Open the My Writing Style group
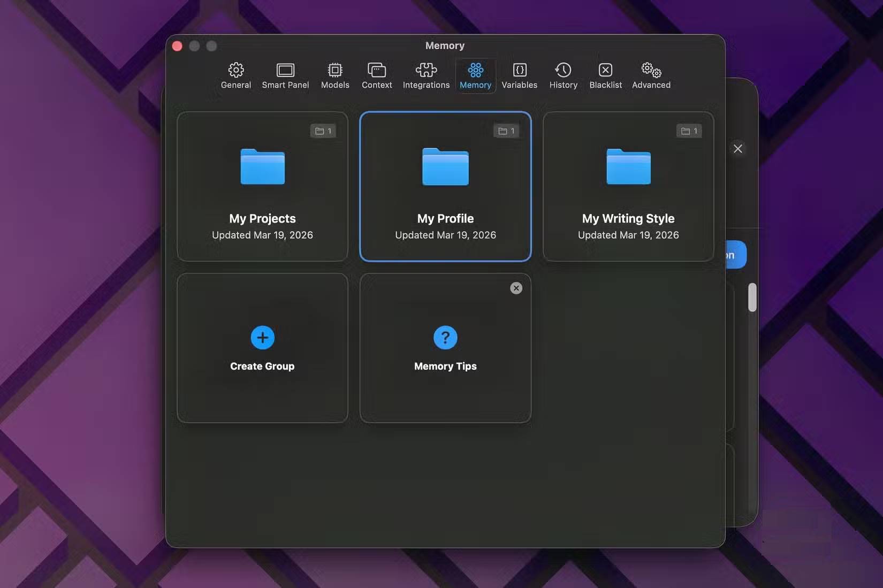883x588 pixels. 628,186
